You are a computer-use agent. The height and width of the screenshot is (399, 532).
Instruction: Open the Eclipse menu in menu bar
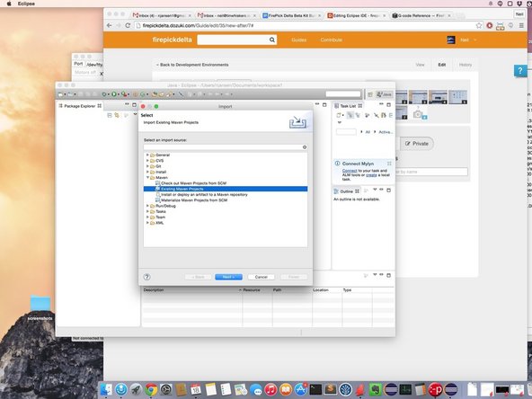tap(26, 4)
